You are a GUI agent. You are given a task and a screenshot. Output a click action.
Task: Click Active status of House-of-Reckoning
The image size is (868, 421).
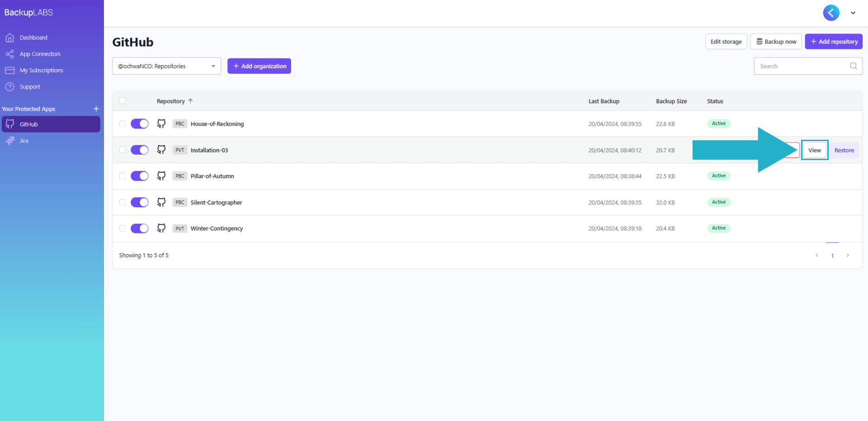tap(719, 123)
